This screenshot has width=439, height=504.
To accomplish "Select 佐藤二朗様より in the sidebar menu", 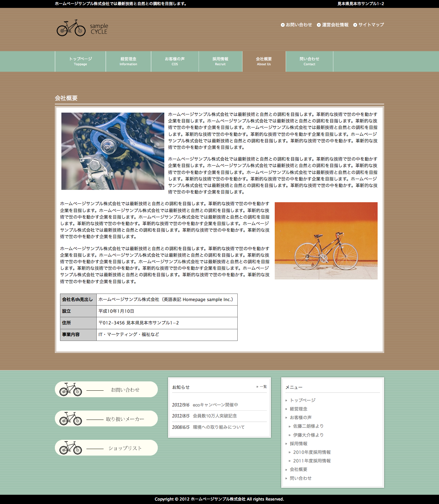I will pos(308,426).
